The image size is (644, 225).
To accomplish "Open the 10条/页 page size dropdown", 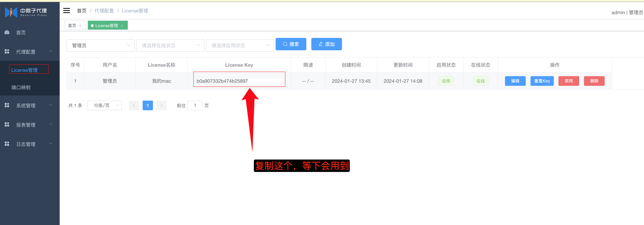I will click(x=105, y=105).
